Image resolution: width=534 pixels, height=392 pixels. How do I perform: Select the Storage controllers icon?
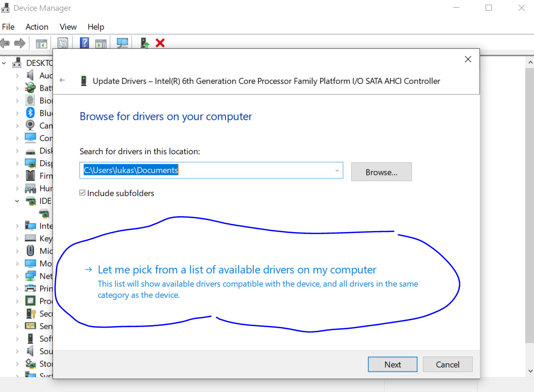point(30,363)
